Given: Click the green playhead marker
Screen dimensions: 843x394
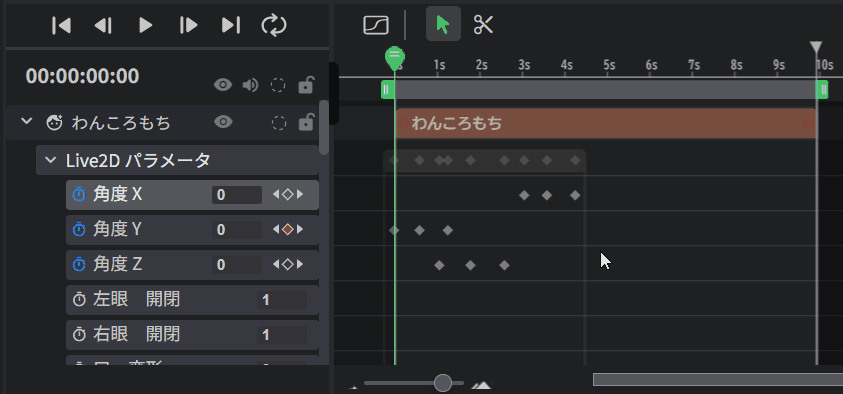Looking at the screenshot, I should click(x=395, y=58).
